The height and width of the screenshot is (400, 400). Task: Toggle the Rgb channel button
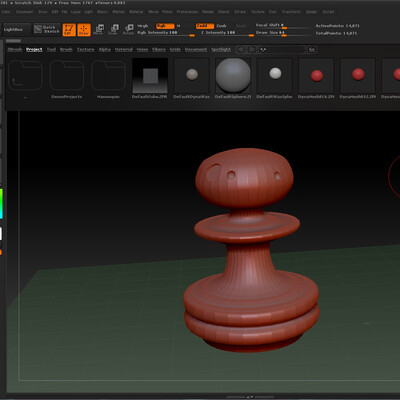point(165,26)
